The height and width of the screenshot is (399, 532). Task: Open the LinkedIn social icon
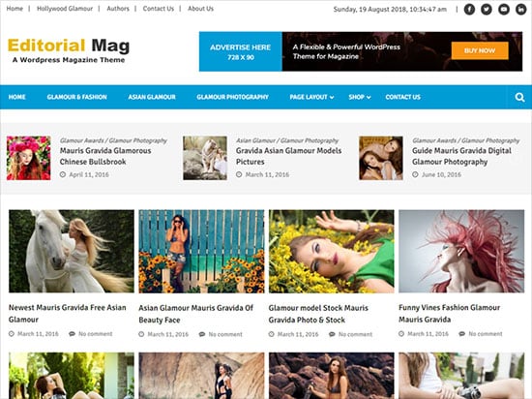520,9
